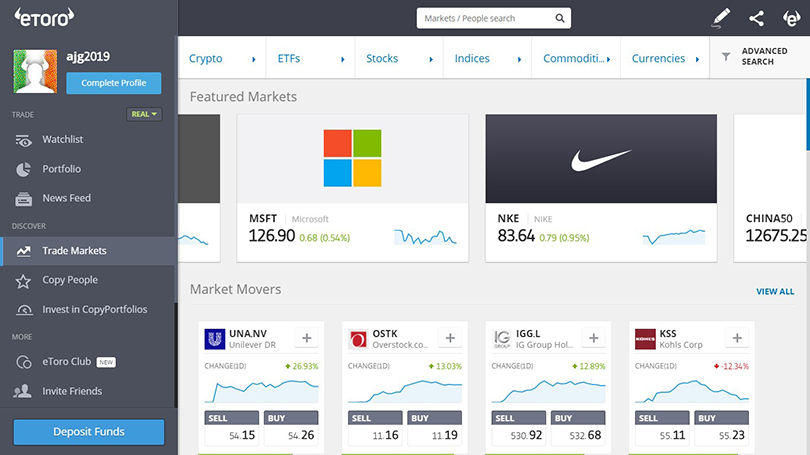The image size is (810, 455).
Task: Open News Feed icon in sidebar
Action: click(23, 198)
